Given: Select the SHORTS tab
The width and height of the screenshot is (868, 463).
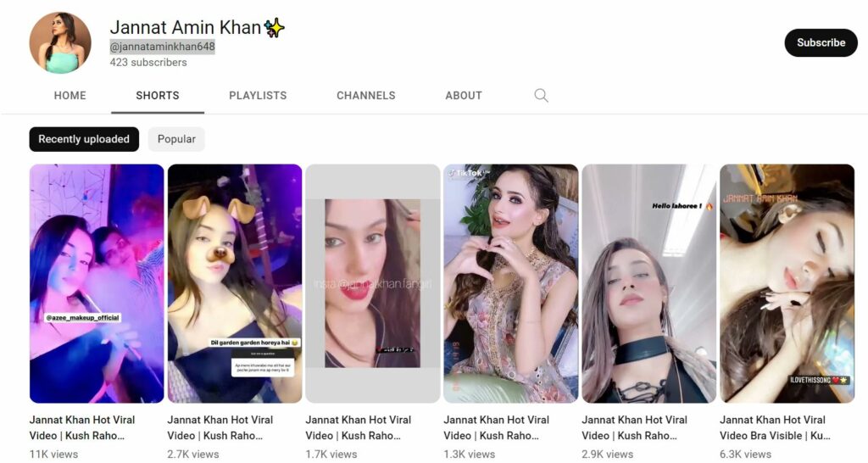Looking at the screenshot, I should tap(158, 95).
